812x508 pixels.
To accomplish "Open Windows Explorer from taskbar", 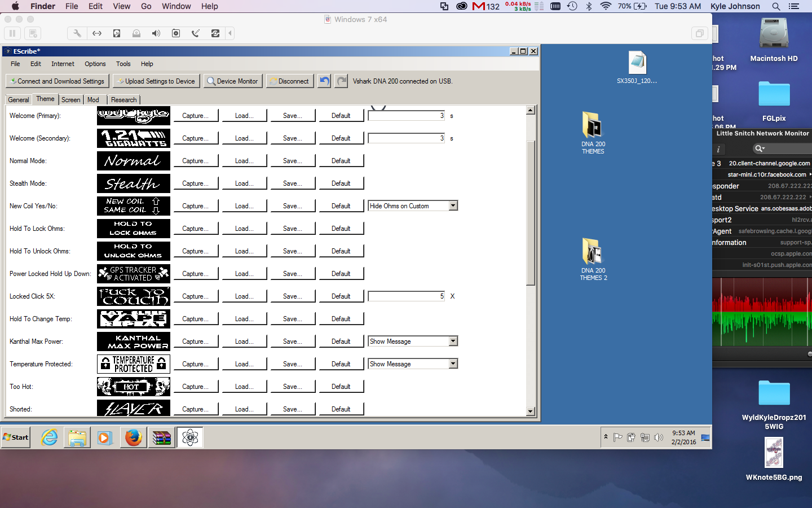I will tap(77, 437).
